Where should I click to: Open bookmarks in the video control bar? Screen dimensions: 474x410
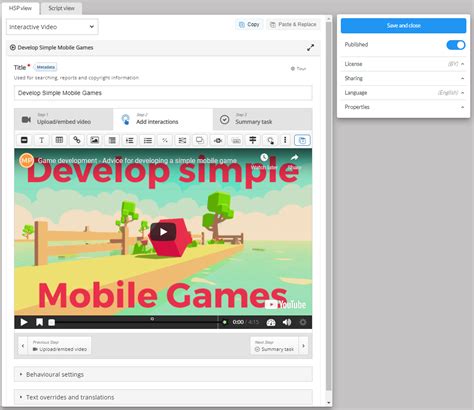39,322
